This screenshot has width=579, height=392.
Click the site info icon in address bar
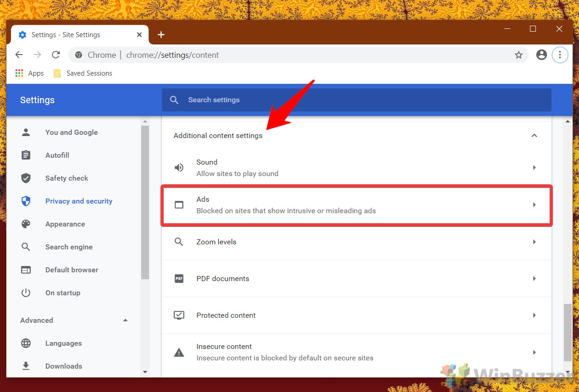coord(79,55)
